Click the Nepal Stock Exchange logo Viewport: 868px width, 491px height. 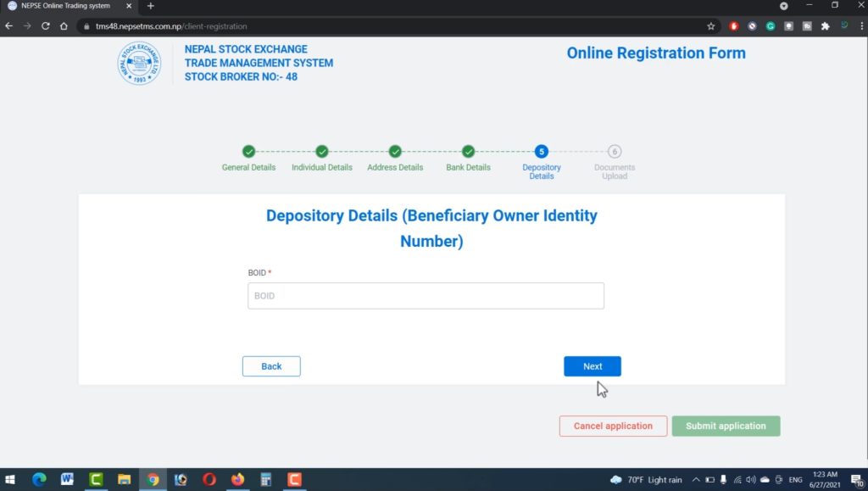pyautogui.click(x=139, y=63)
